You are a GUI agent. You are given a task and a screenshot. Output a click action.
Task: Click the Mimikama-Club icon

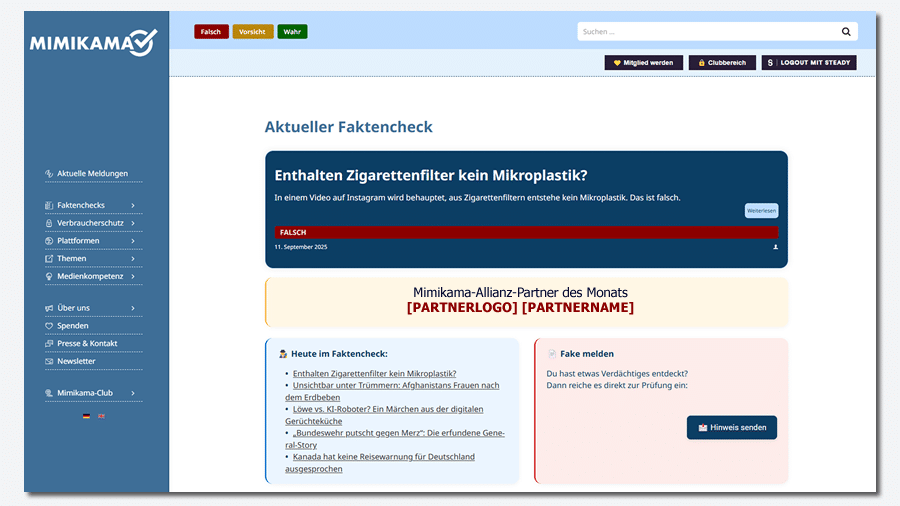point(49,392)
